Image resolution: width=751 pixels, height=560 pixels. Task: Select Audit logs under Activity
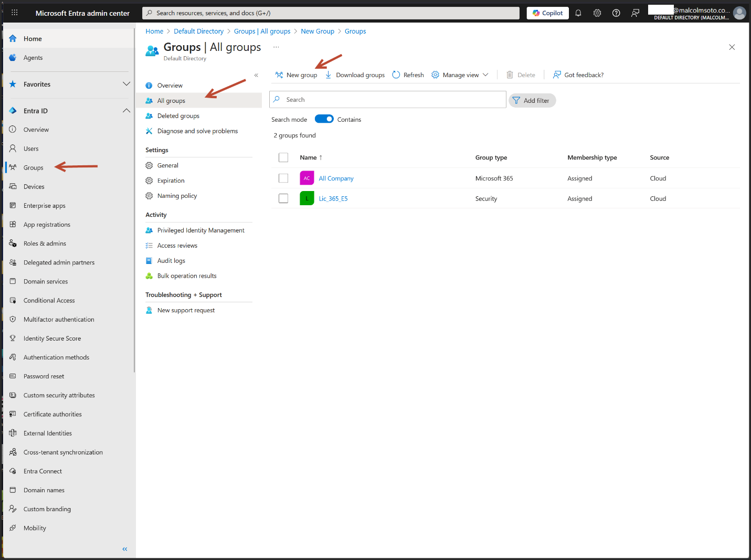pos(171,261)
